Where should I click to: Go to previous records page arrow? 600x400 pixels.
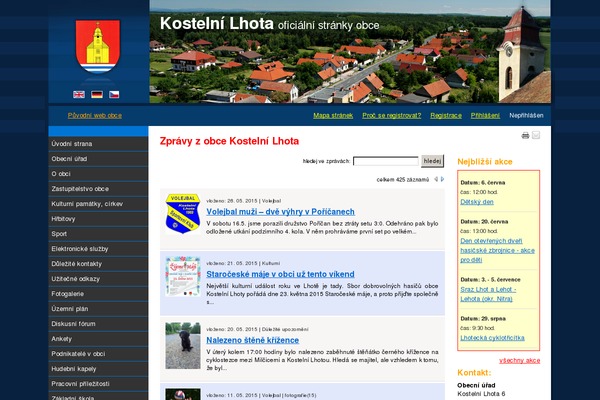[436, 179]
